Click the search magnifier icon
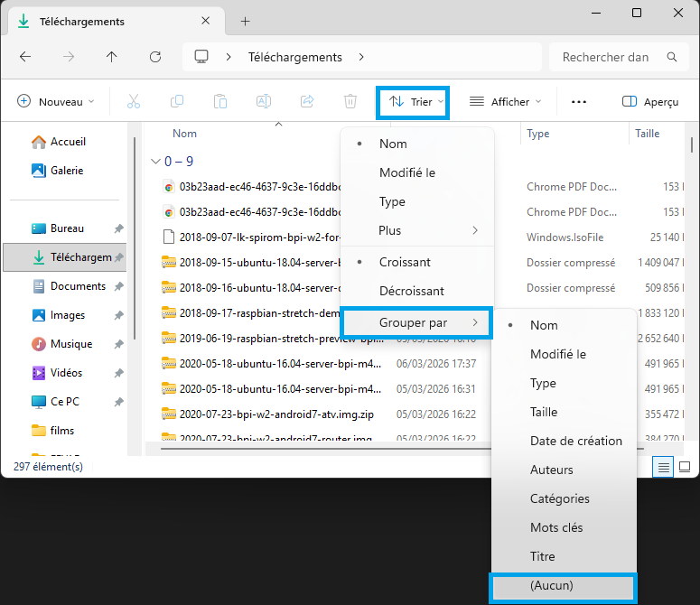Screen dimensions: 700x605 [x=672, y=57]
